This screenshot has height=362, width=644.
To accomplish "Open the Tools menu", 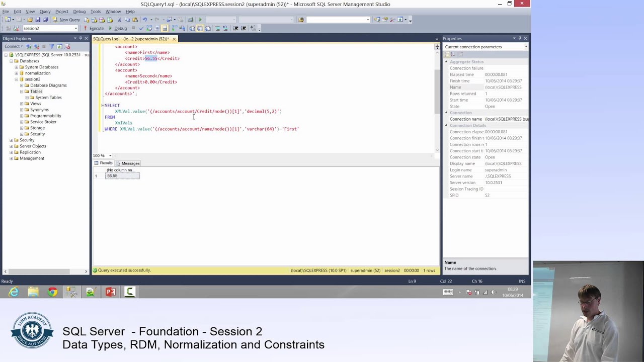I will point(96,12).
